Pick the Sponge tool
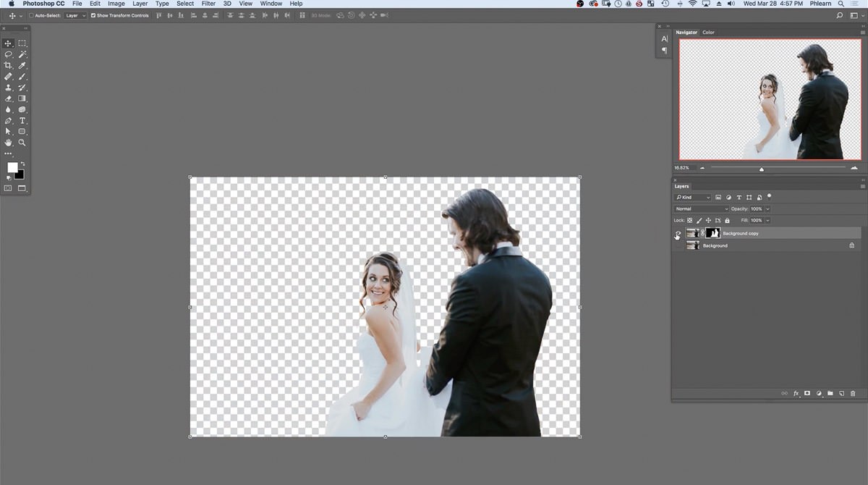Screen dimensions: 868x485 click(x=22, y=109)
